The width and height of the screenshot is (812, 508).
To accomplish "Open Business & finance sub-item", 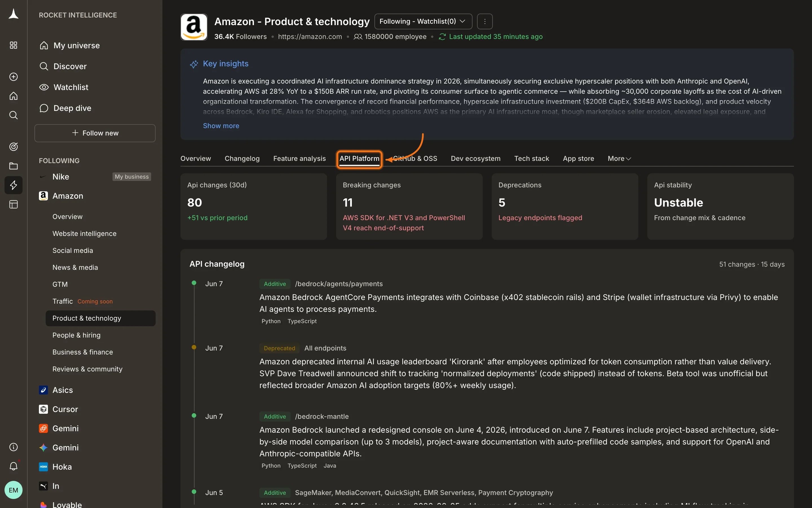I will click(83, 352).
